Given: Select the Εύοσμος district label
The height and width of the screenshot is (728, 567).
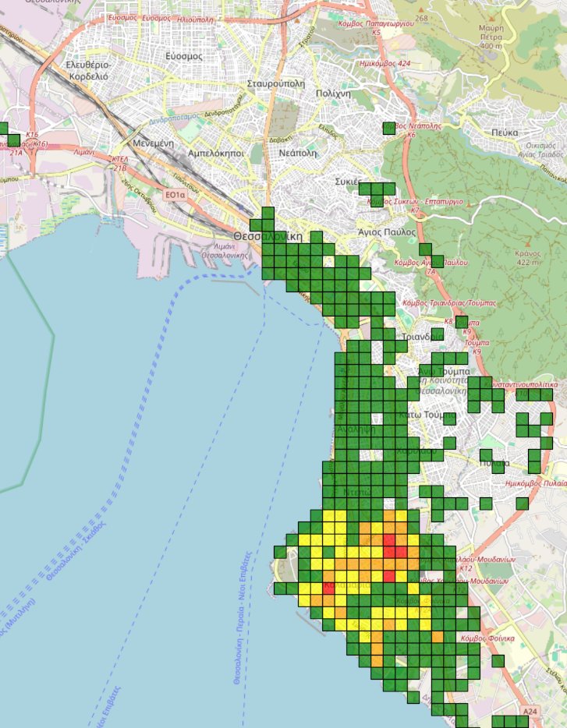Looking at the screenshot, I should click(x=184, y=56).
